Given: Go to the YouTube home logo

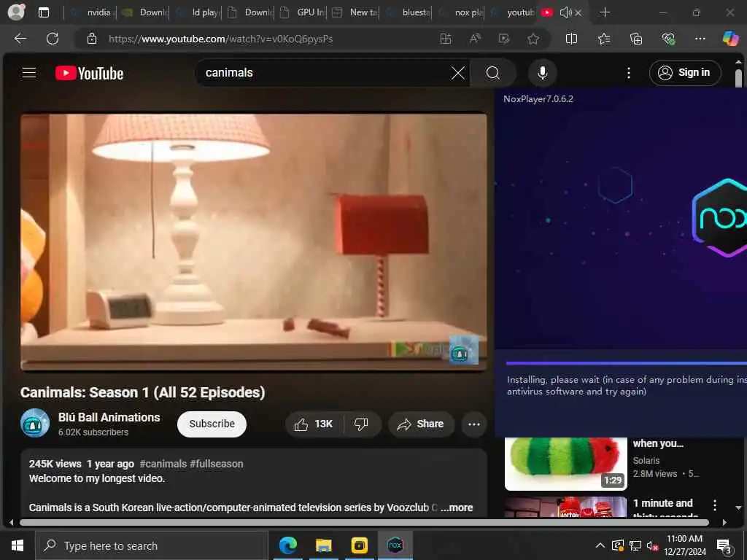Looking at the screenshot, I should [x=89, y=74].
